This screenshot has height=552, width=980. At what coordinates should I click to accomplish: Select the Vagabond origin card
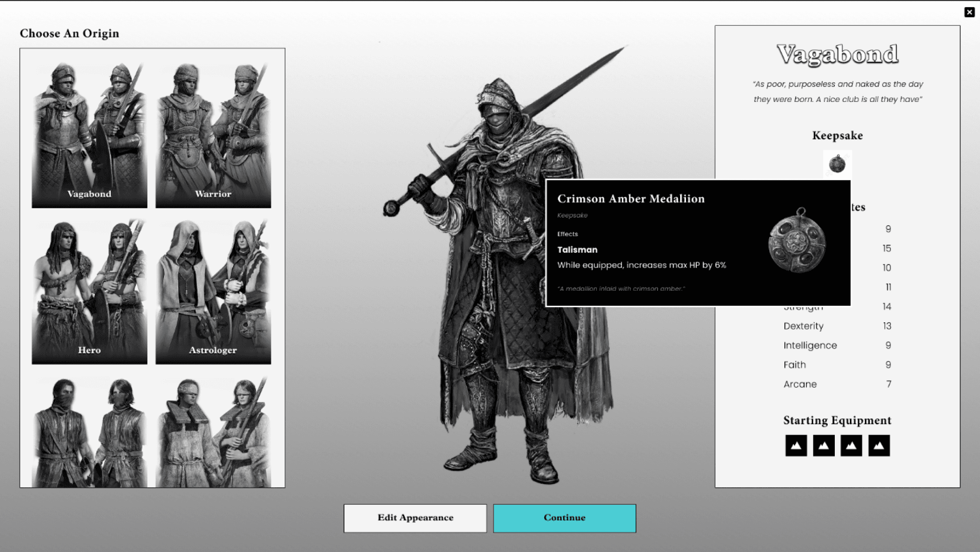(x=90, y=134)
